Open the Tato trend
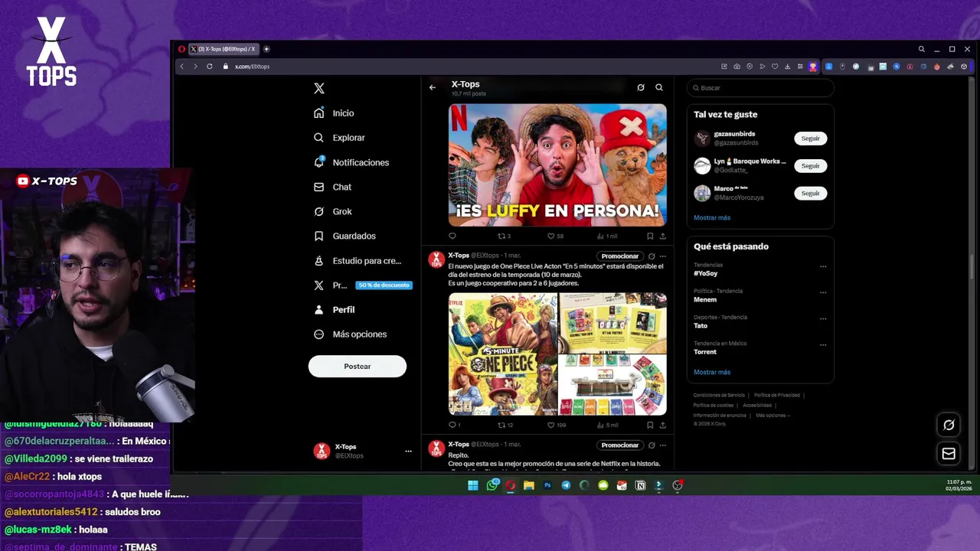 tap(701, 325)
